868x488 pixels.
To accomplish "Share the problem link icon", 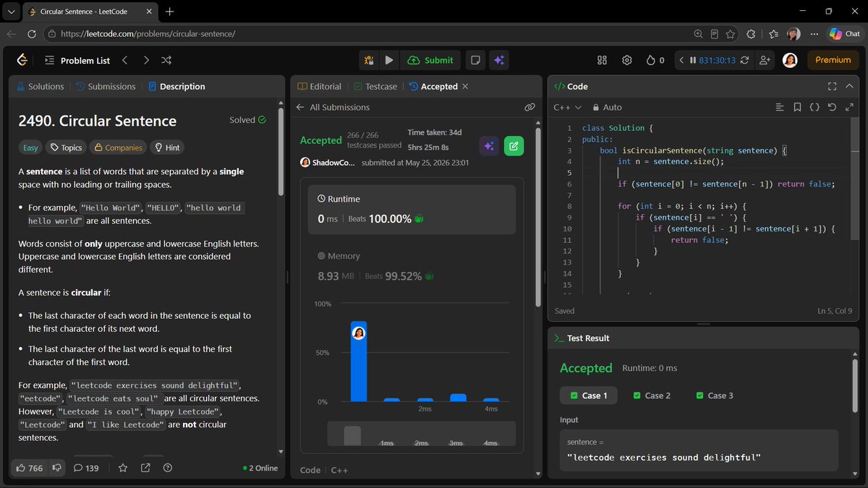I will (x=145, y=468).
